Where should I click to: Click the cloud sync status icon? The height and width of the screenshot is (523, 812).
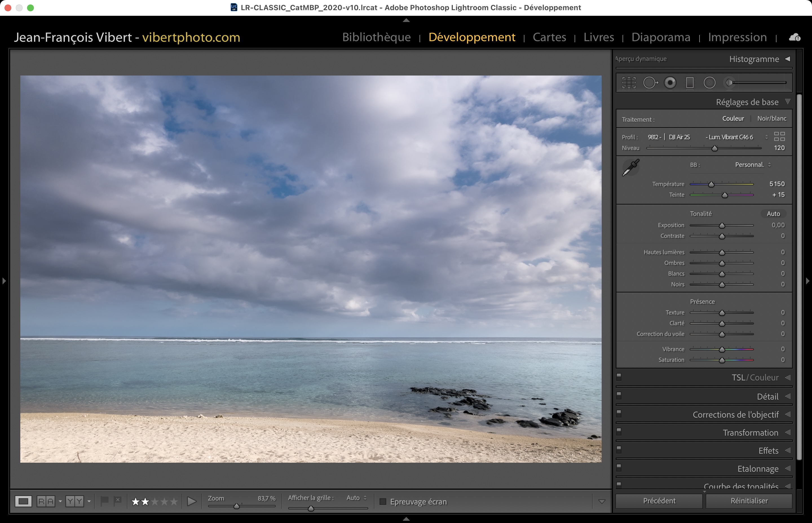[x=795, y=37]
